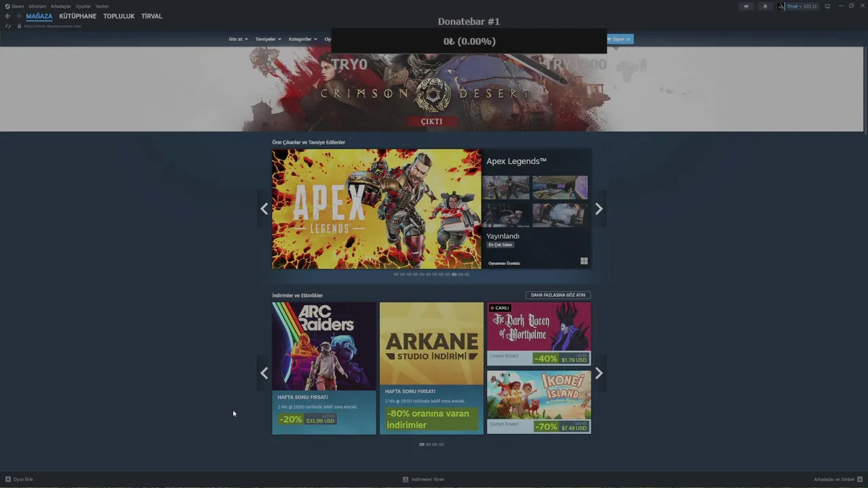Viewport: 868px width, 488px height.
Task: Select the second Apex Legends screenshot thumbnail
Action: [559, 188]
